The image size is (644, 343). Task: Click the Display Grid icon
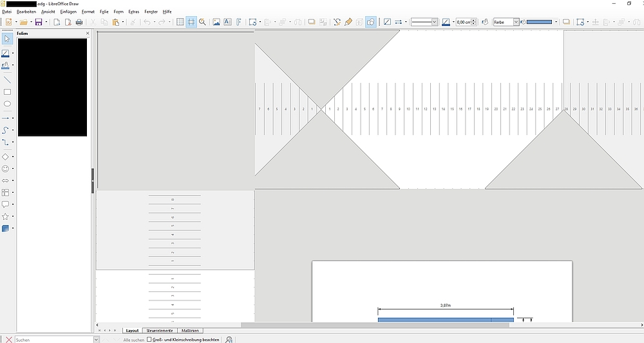[180, 22]
